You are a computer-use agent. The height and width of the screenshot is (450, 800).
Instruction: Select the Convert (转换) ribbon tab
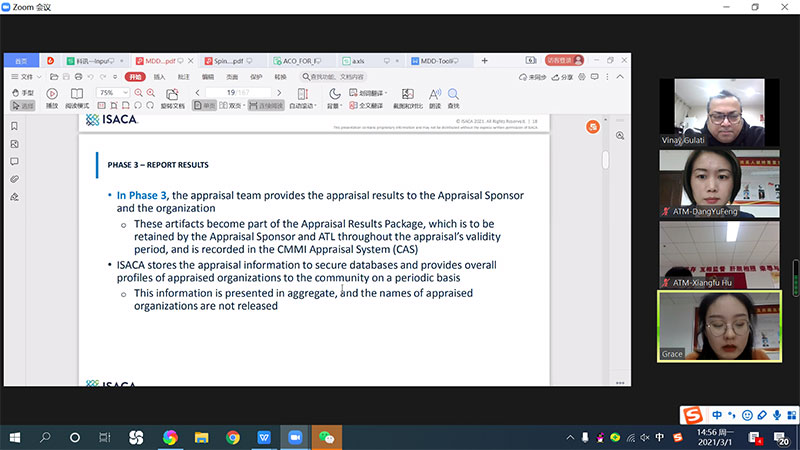(x=280, y=77)
